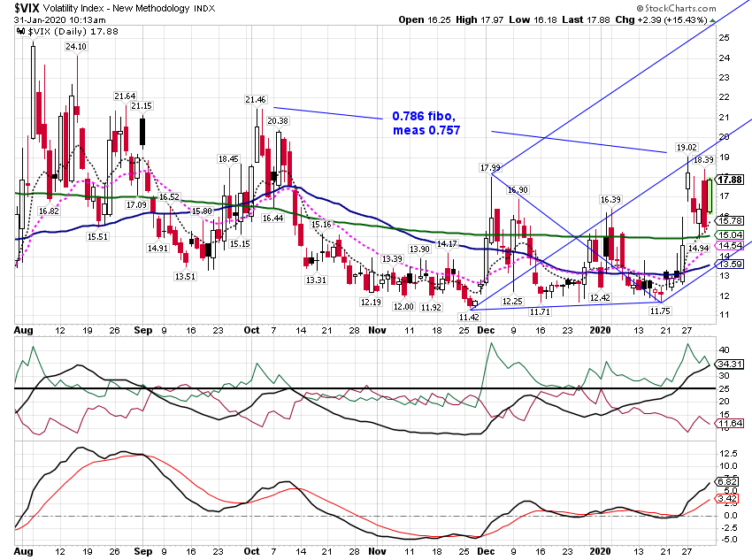752x560 pixels.
Task: Click the red 11.64 indicator value tag
Action: point(730,423)
